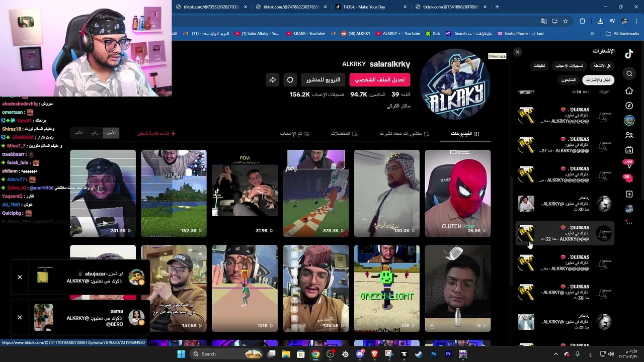
Task: Open Chrome extensions puzzle icon
Action: pyautogui.click(x=583, y=21)
